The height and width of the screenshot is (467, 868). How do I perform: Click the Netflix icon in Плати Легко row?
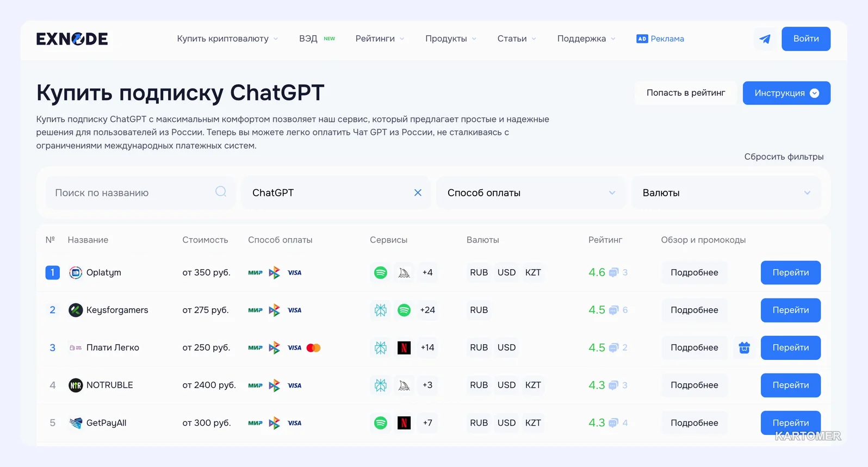click(404, 347)
